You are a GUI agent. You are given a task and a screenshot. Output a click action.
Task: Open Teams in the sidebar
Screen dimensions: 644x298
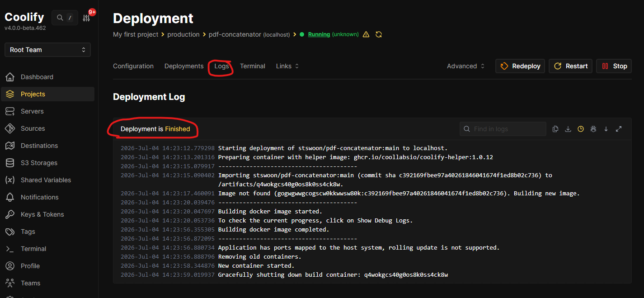pyautogui.click(x=47, y=283)
